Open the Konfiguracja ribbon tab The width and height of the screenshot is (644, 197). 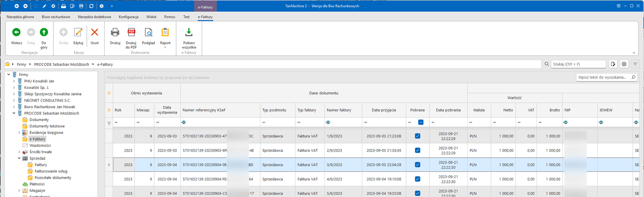click(x=128, y=17)
